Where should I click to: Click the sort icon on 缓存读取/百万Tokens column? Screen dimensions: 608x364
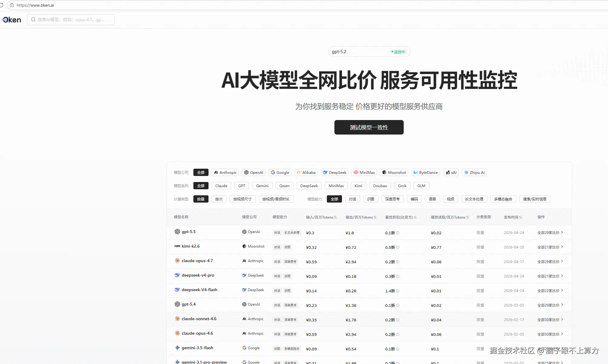468,217
